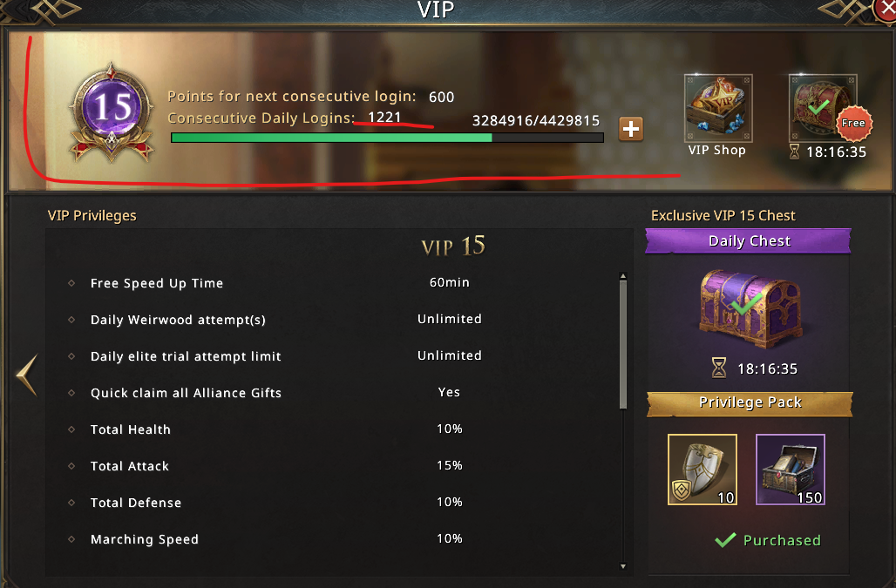This screenshot has width=896, height=588.
Task: Select the shield item showing 10
Action: coord(703,470)
